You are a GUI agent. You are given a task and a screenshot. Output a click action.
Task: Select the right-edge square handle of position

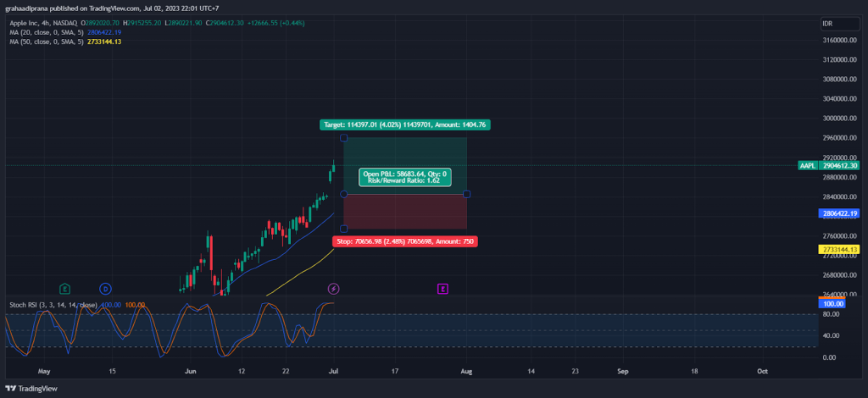coord(467,194)
